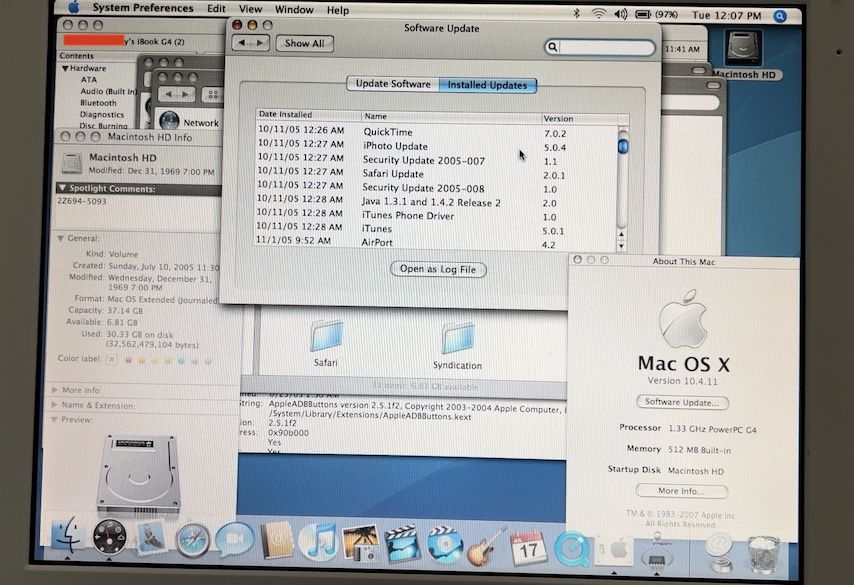
Task: Launch iTunes from the Dock
Action: tap(318, 543)
